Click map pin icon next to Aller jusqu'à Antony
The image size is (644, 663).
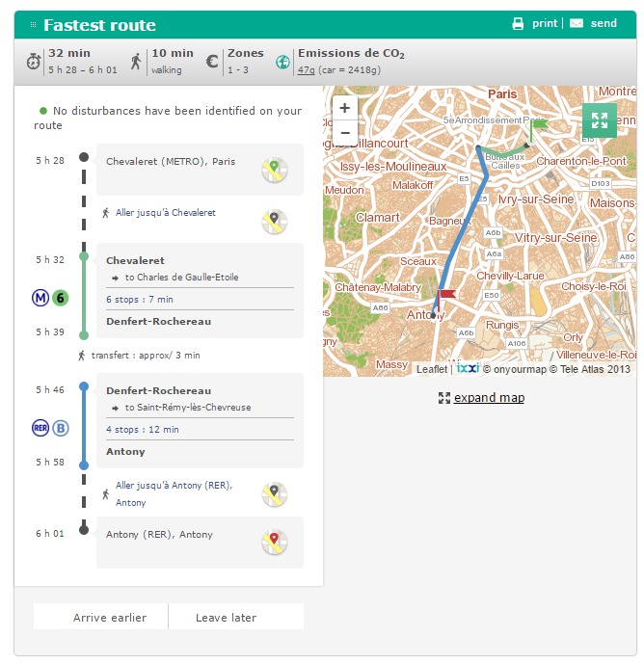click(x=275, y=494)
